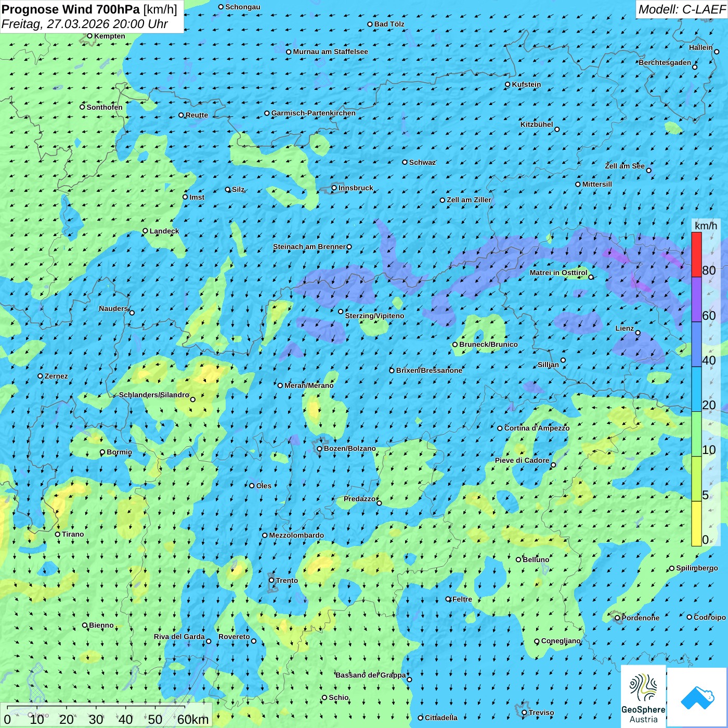728x728 pixels.
Task: Click the Imst town label
Action: 197,197
